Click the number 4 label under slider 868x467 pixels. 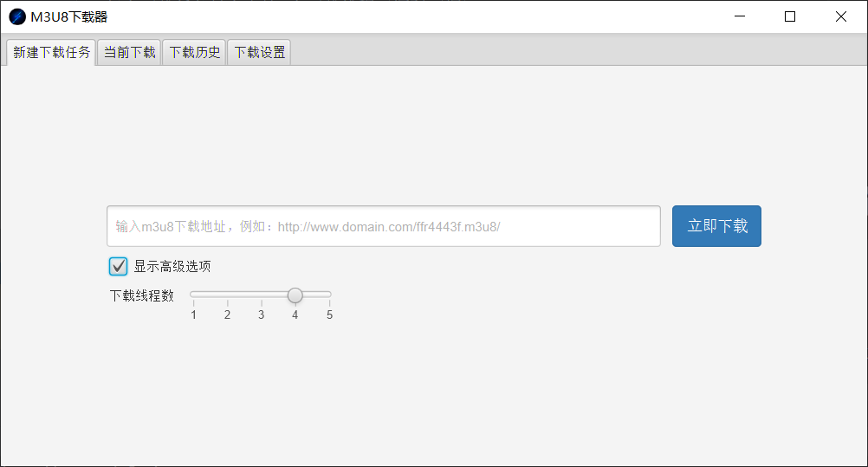[295, 315]
